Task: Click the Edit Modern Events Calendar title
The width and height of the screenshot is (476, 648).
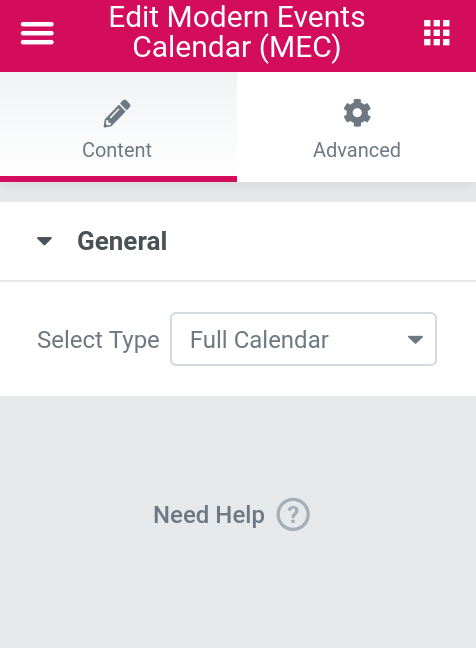Action: click(x=237, y=32)
